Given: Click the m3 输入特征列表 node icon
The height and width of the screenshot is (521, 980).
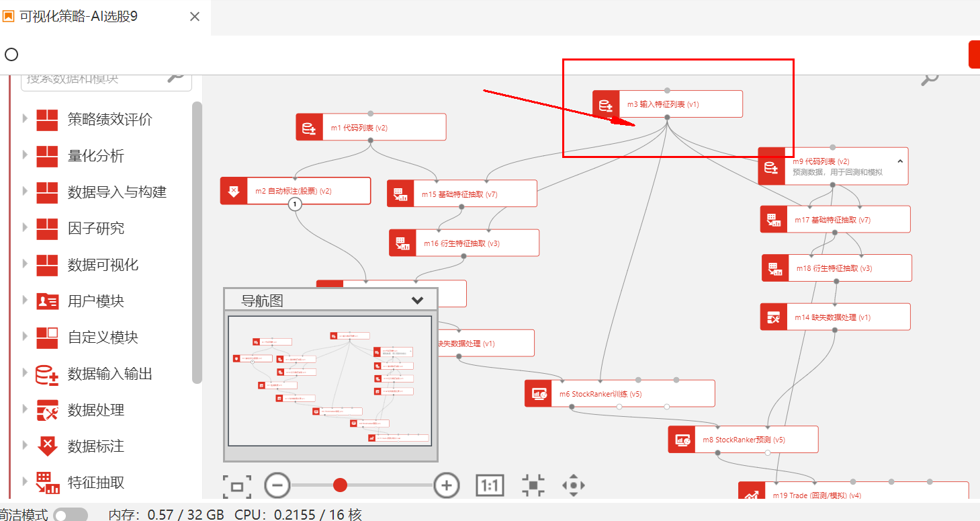Looking at the screenshot, I should tap(606, 104).
